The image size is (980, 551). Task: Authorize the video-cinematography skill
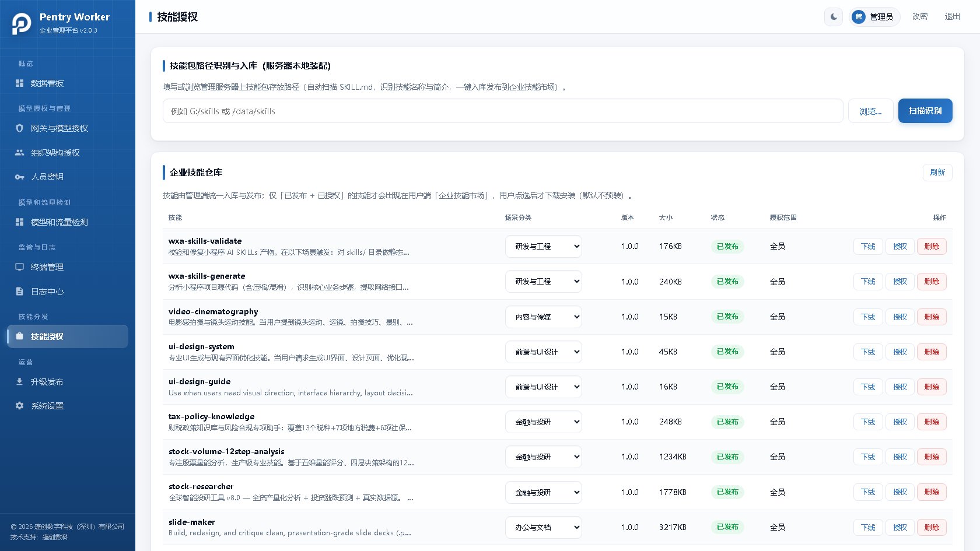pyautogui.click(x=900, y=317)
